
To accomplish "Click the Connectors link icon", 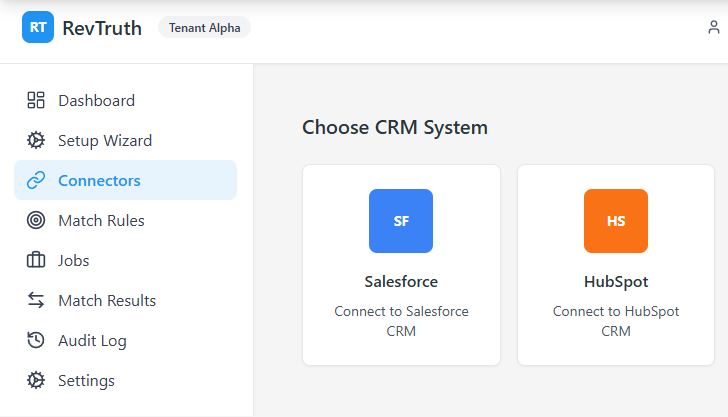I will [36, 180].
